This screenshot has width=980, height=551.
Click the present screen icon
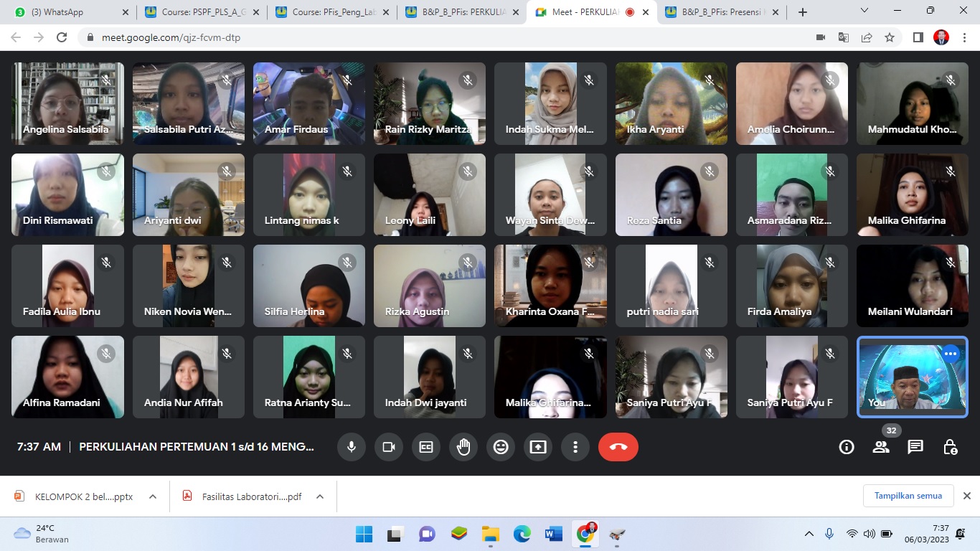tap(538, 447)
